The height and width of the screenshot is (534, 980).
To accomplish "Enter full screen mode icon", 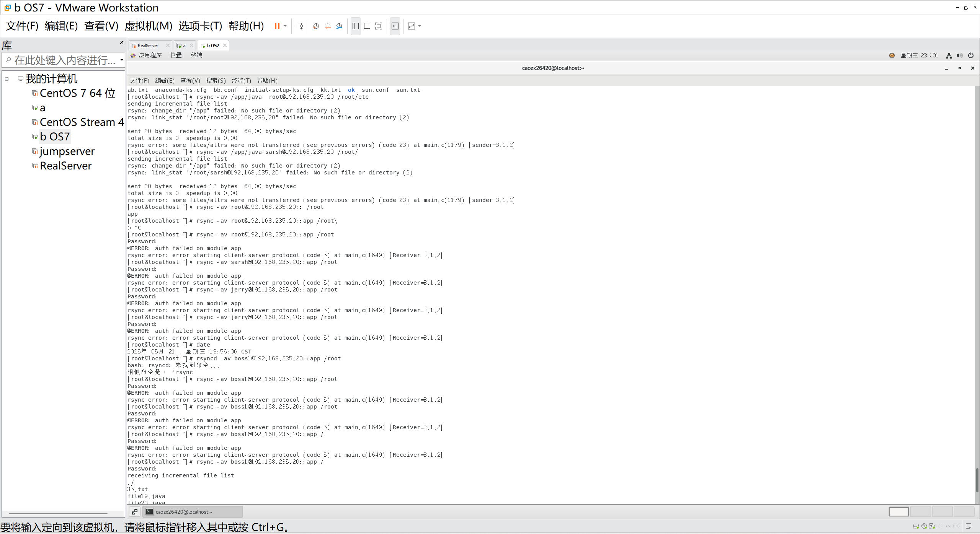I will coord(379,26).
